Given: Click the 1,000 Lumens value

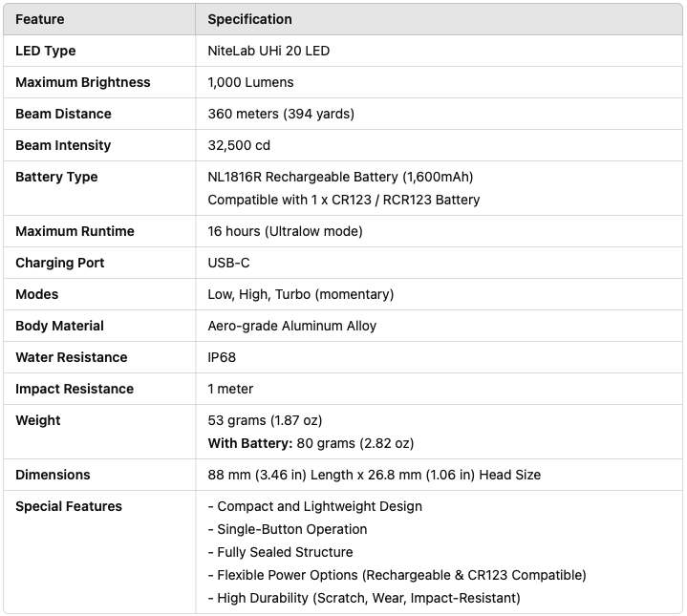Looking at the screenshot, I should [250, 82].
